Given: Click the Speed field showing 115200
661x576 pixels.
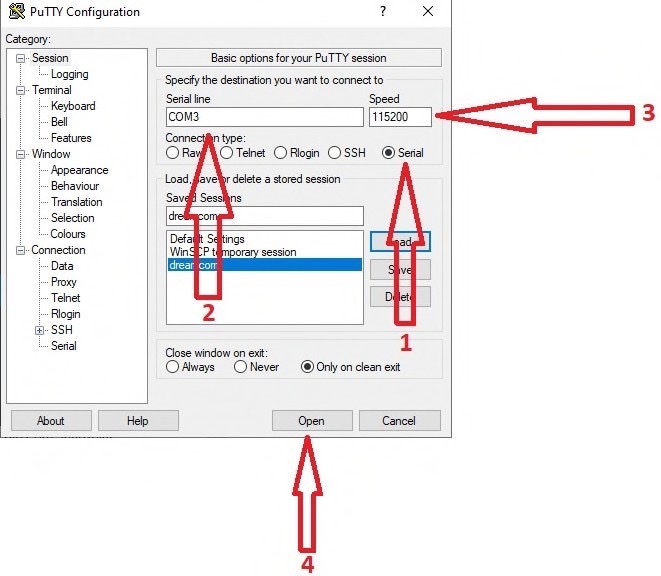Looking at the screenshot, I should click(400, 117).
